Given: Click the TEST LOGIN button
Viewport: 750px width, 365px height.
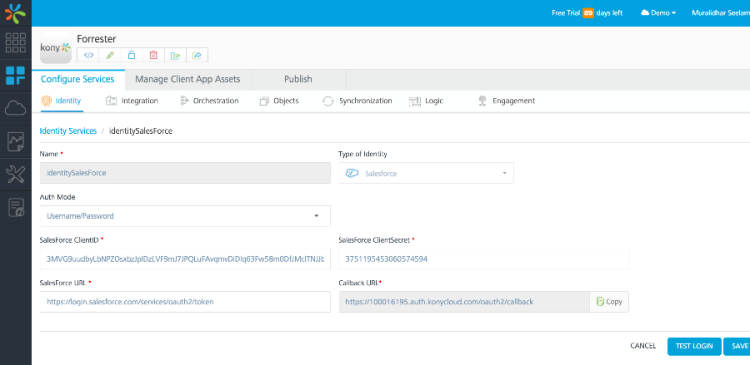Looking at the screenshot, I should click(x=694, y=346).
